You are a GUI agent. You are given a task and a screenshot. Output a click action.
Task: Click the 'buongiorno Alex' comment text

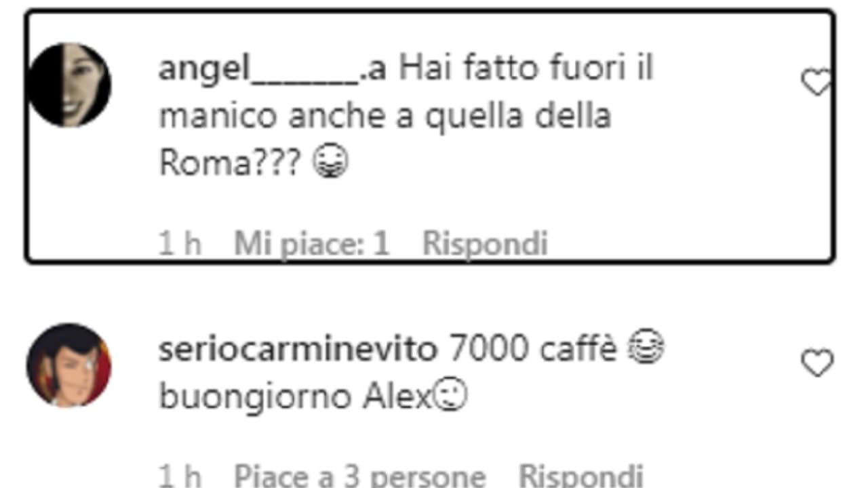pyautogui.click(x=296, y=397)
